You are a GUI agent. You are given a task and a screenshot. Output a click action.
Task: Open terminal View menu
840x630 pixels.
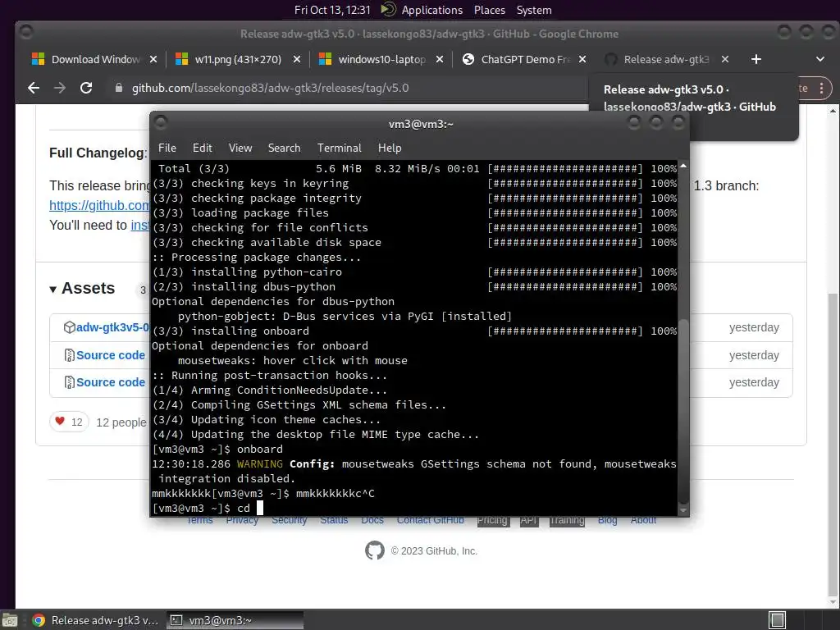(240, 148)
